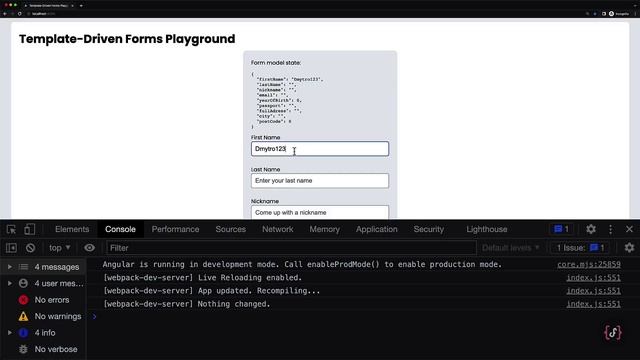Open the Default levels dropdown

click(x=511, y=248)
